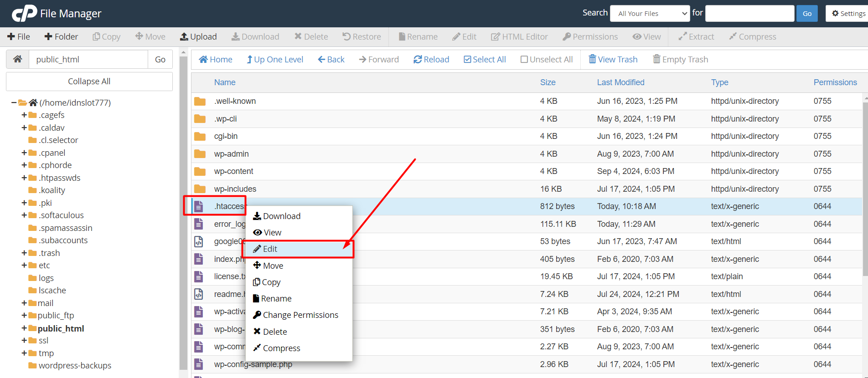Click the file list vertical scrollbar
The image size is (868, 378).
[865, 189]
